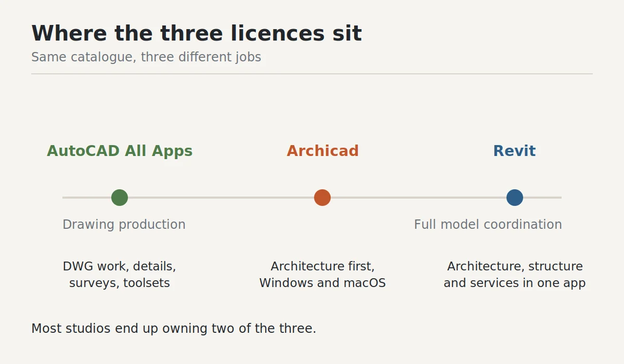Click subtitle 'Same catalogue, three different jobs'
624x364 pixels.
(x=146, y=57)
